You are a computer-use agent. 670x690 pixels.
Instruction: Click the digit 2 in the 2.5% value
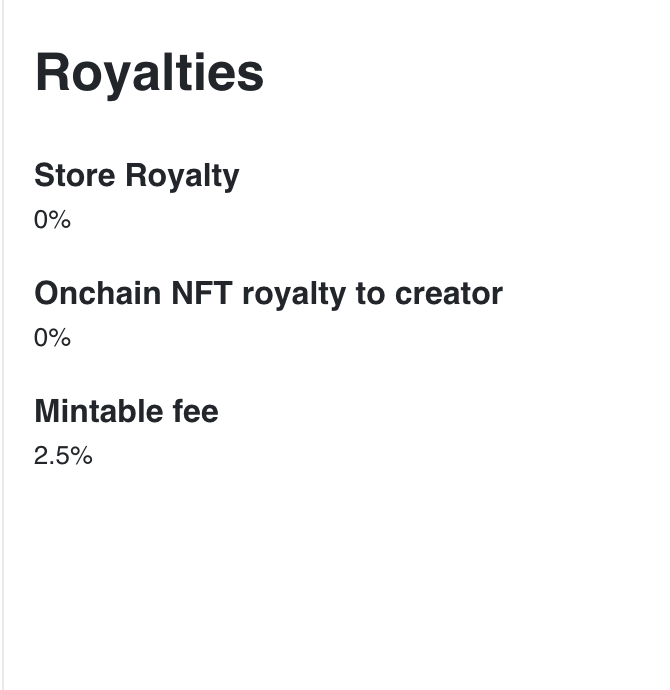40,455
